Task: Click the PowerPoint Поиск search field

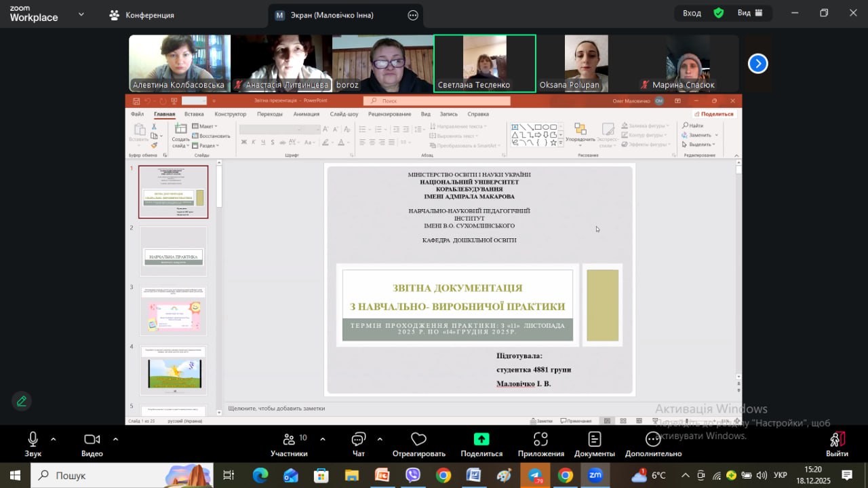Action: tap(437, 100)
